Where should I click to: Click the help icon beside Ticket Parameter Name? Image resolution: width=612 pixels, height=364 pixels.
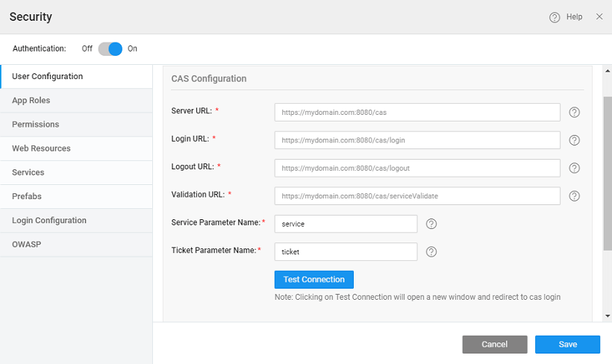pos(431,252)
